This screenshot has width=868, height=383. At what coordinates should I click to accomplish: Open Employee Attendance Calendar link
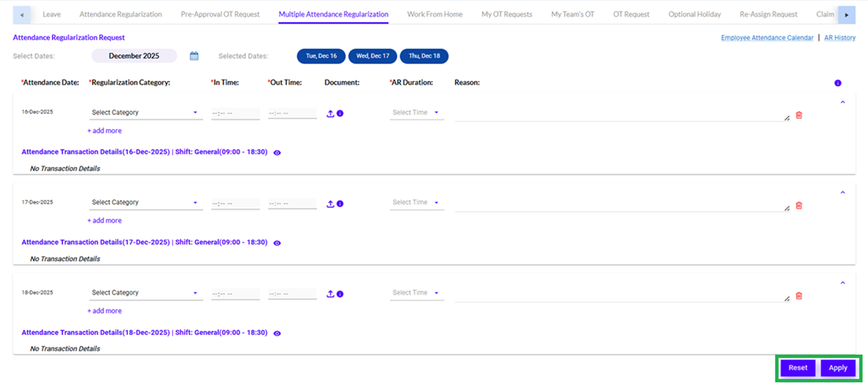point(767,38)
